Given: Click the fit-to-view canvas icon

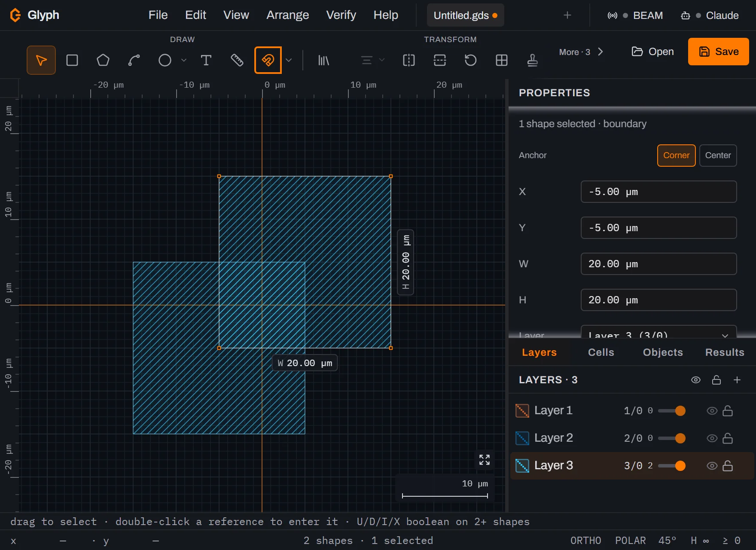Looking at the screenshot, I should click(x=485, y=460).
